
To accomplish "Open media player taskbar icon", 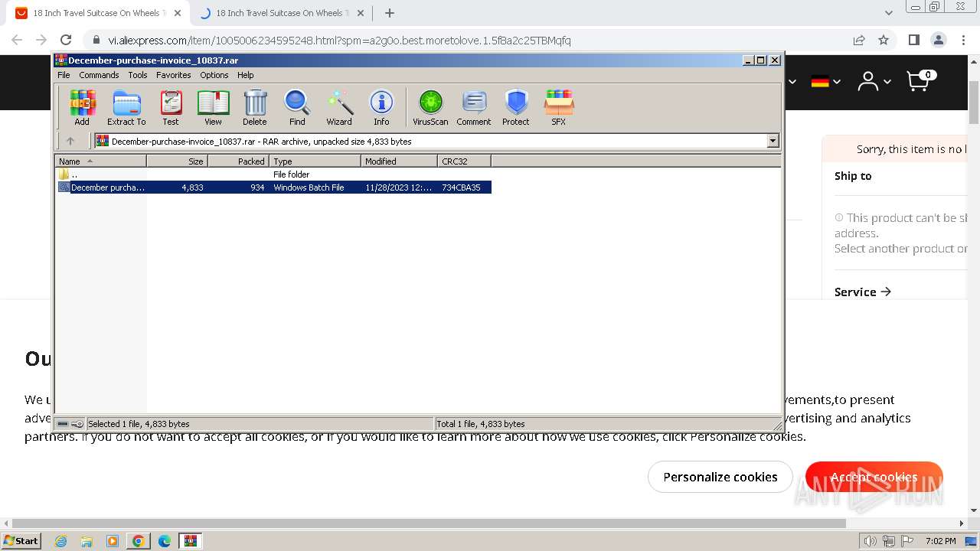I will [x=113, y=541].
